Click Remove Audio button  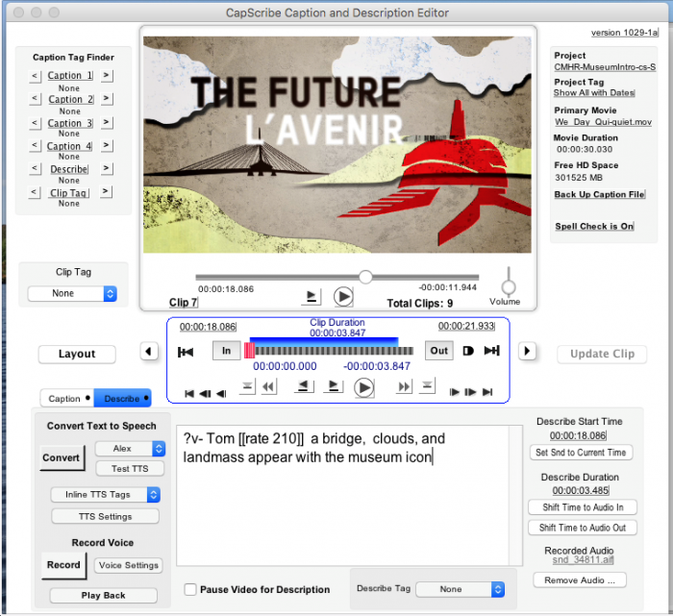coord(580,580)
